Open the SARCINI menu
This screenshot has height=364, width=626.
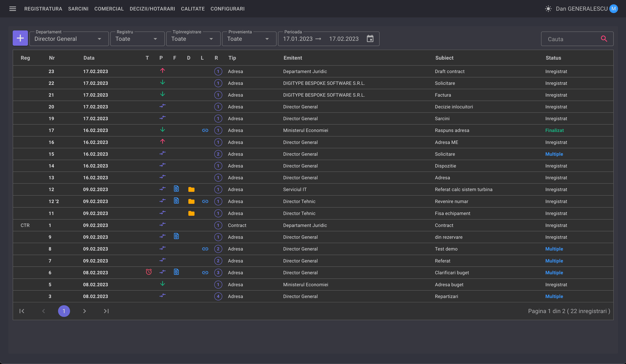point(78,9)
